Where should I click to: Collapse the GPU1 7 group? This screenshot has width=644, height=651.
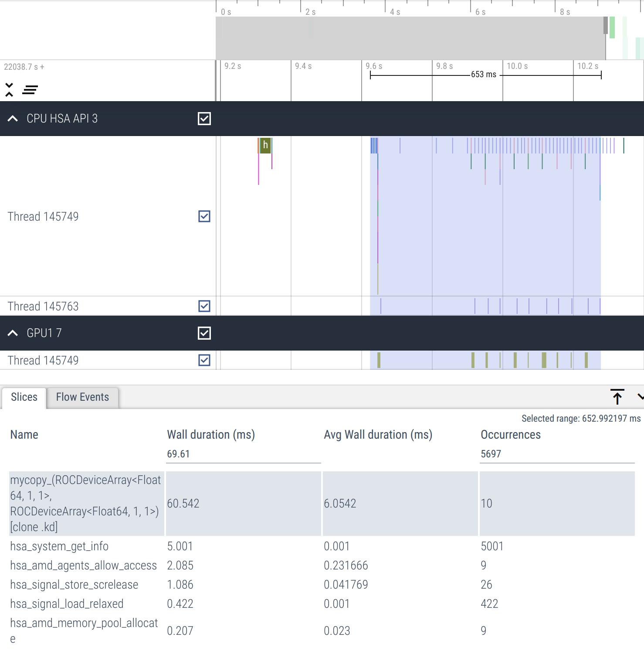tap(13, 333)
